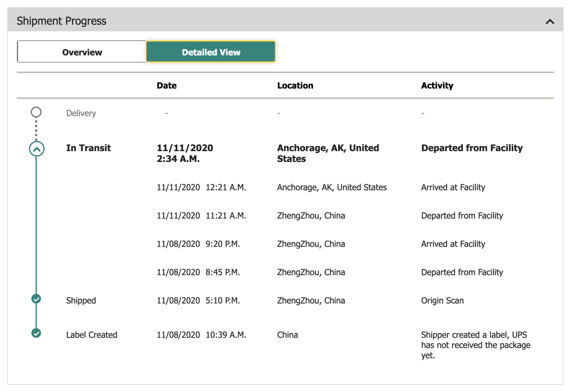This screenshot has height=392, width=569.
Task: Click the bold Departed from Facility activity
Action: coord(472,148)
